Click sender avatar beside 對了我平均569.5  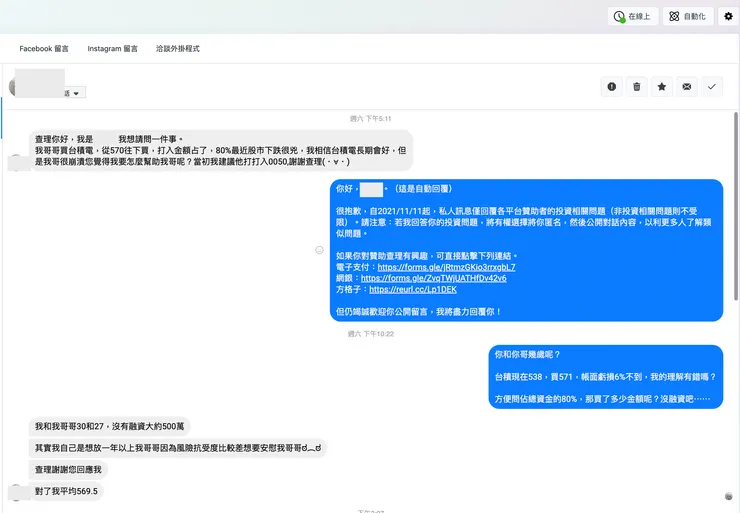coord(17,492)
